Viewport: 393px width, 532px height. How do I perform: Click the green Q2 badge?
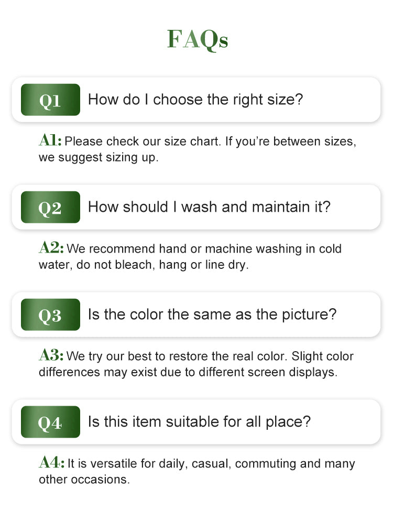(50, 207)
